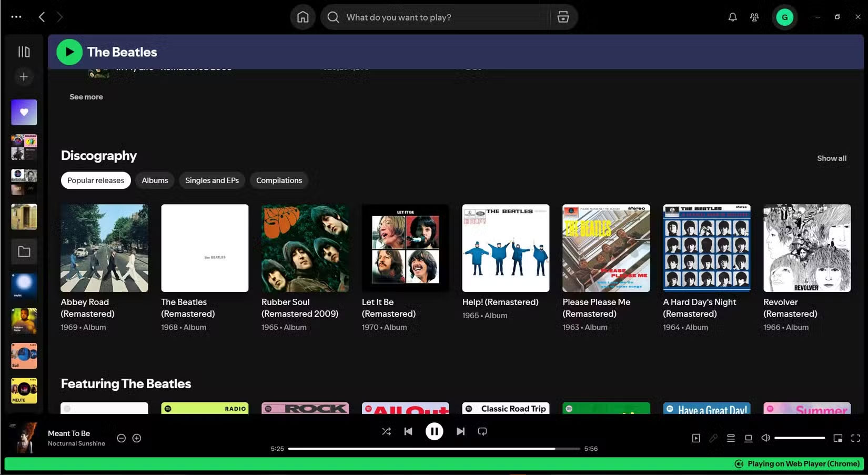Switch to the Compilations tab
This screenshot has height=475, width=868.
[x=279, y=180]
